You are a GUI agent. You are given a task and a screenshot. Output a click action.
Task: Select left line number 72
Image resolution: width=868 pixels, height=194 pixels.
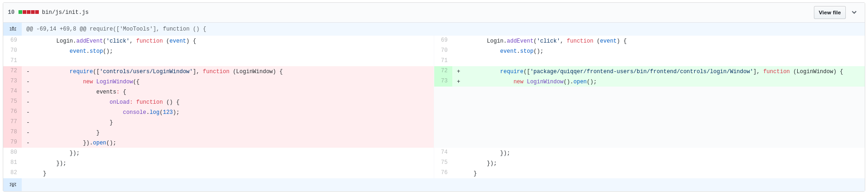(x=13, y=71)
